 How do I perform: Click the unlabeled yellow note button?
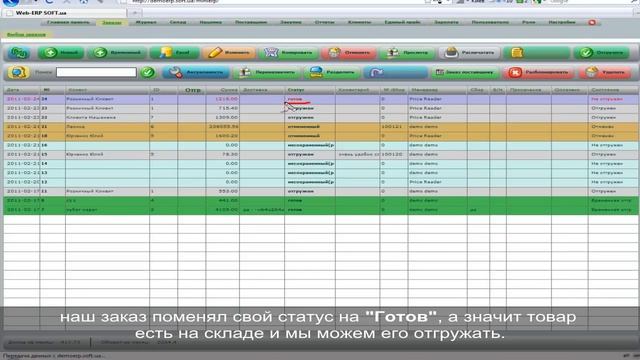point(537,53)
